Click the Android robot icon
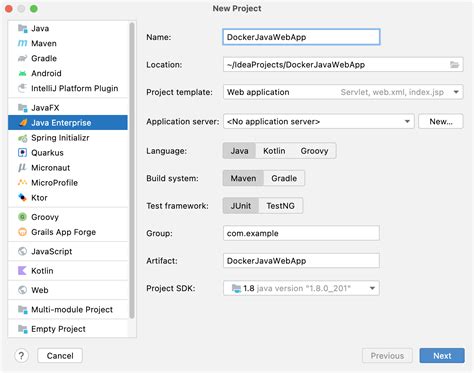Screen dimensions: 474x373 click(x=23, y=74)
